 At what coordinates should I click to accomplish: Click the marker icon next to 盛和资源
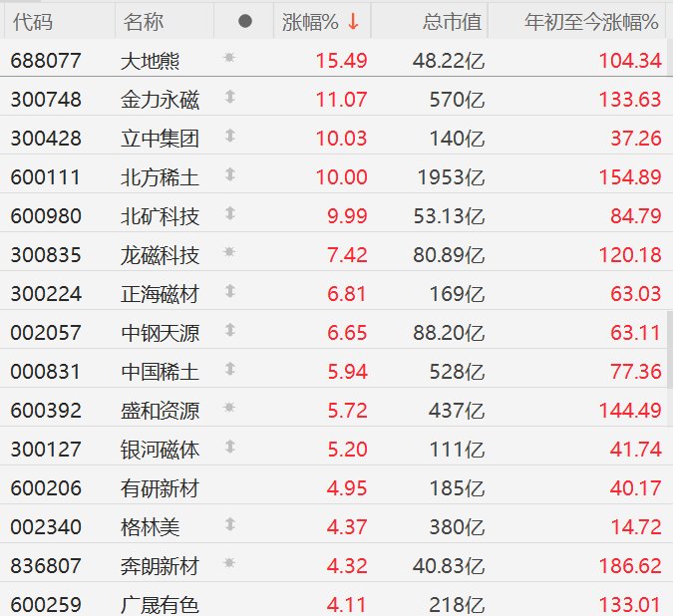(x=229, y=407)
